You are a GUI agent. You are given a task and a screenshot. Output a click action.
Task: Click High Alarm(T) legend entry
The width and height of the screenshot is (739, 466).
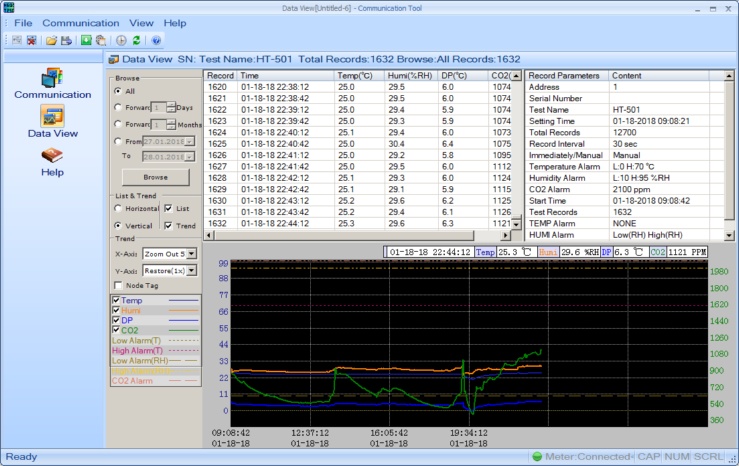pyautogui.click(x=155, y=351)
